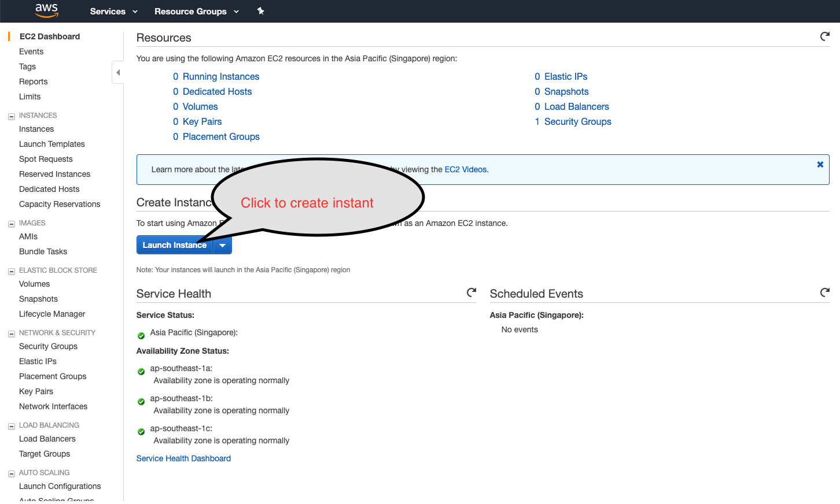Open Volumes in the sidebar
Image resolution: width=840 pixels, height=504 pixels.
[x=35, y=284]
